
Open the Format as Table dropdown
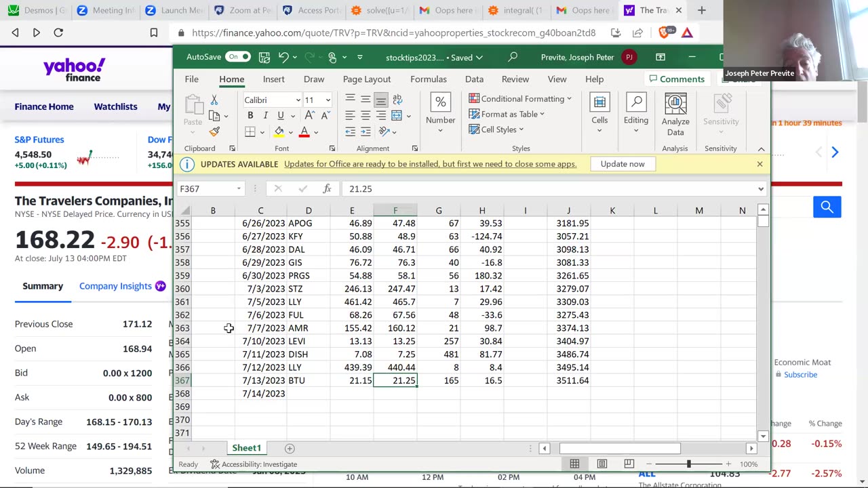507,115
